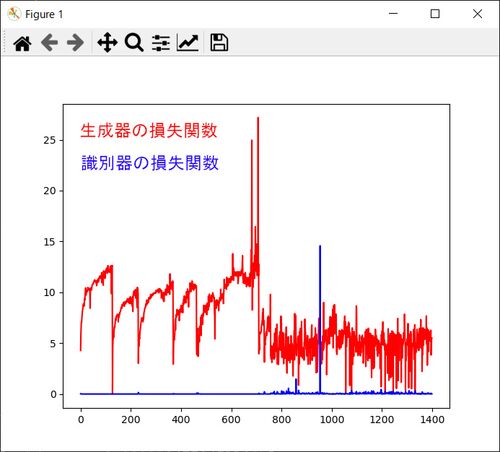This screenshot has width=500, height=452.
Task: Click the red label 生成器の損失関数
Action: [149, 131]
